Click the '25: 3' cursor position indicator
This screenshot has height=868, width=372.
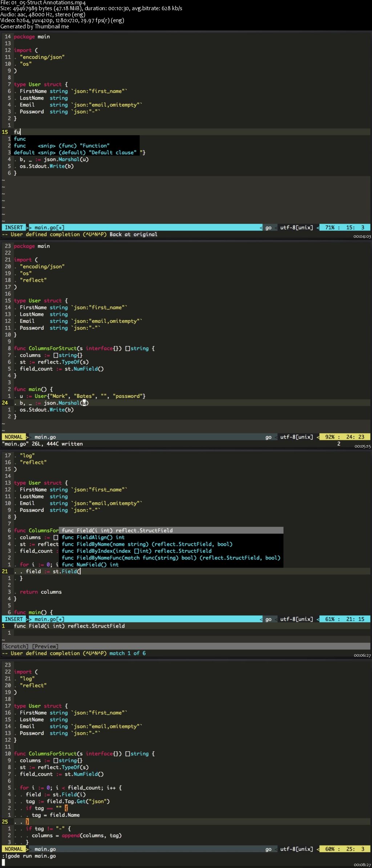click(x=355, y=849)
